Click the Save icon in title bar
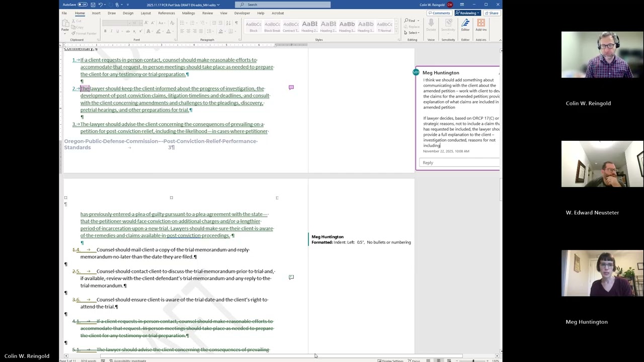This screenshot has height=362, width=644. 92,5
